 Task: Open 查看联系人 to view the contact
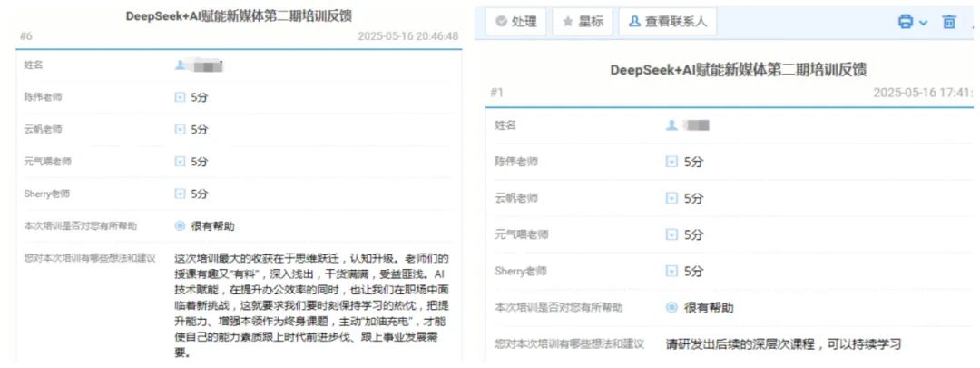(x=668, y=22)
